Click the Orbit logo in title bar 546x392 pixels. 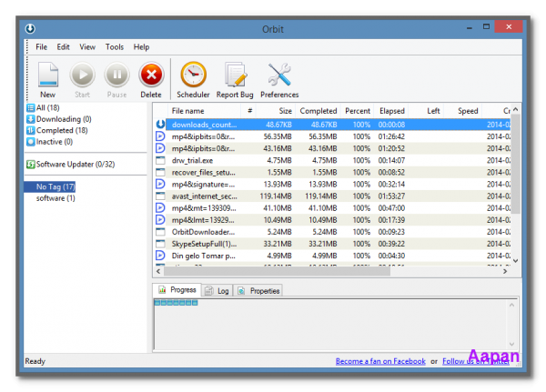click(x=30, y=28)
